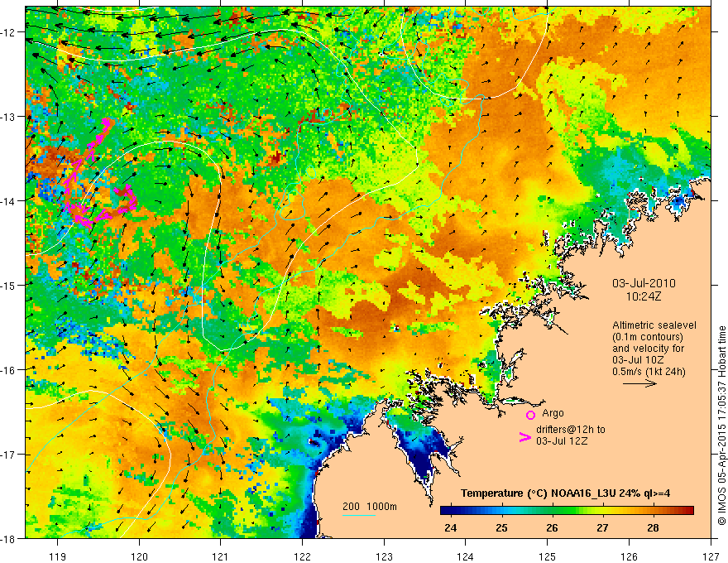
Task: Click the cyan 200 1000m isobath line sample
Action: (359, 515)
